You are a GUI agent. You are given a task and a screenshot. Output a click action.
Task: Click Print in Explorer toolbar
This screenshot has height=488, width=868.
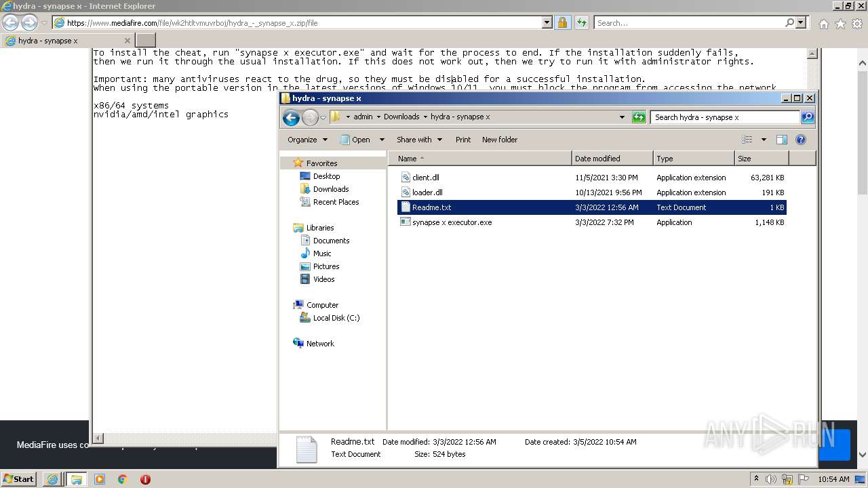463,140
